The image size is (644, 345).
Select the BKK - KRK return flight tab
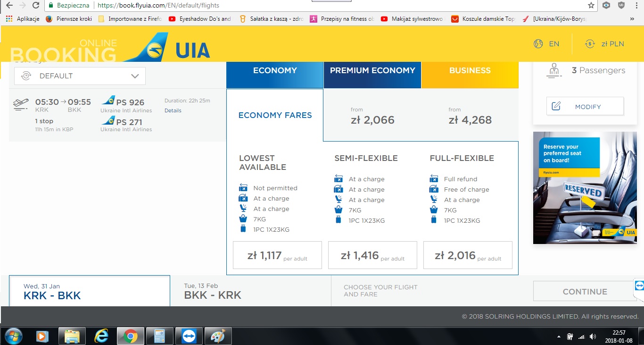251,291
